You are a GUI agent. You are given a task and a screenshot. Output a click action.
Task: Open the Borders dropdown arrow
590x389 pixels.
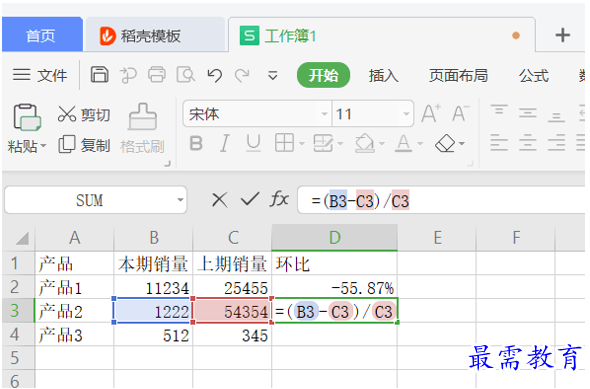[x=301, y=143]
